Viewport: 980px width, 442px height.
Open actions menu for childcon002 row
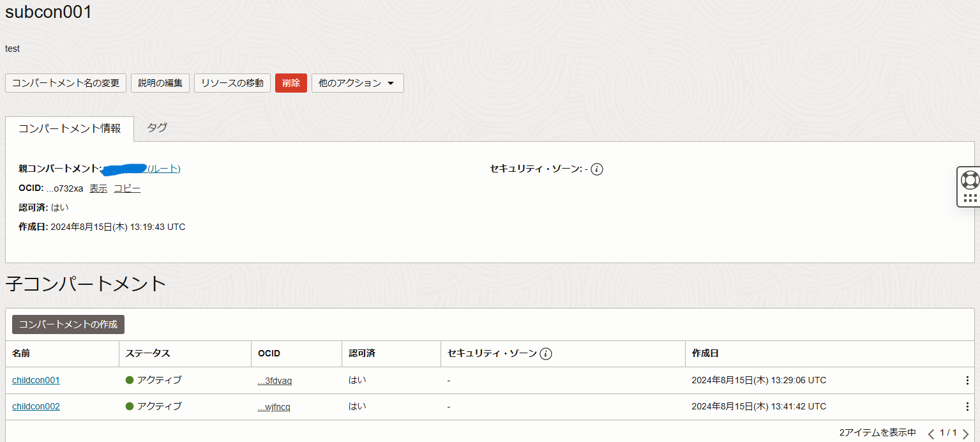click(967, 407)
